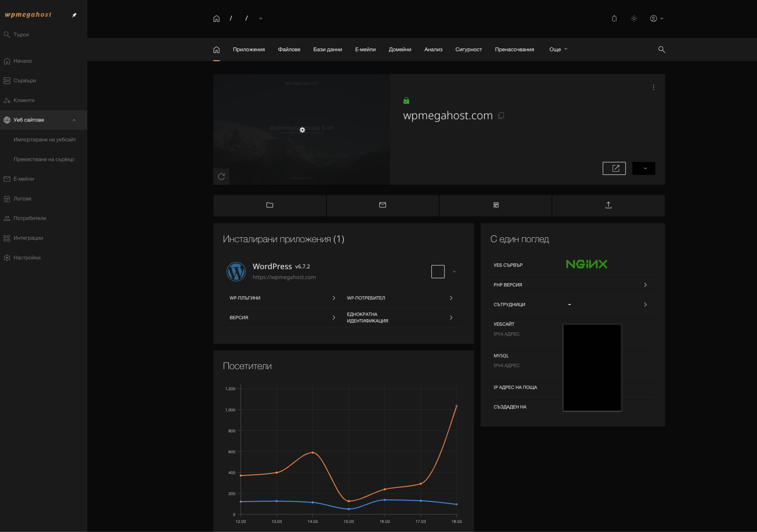Click the 16.03 blue data point
The height and width of the screenshot is (532, 757).
click(385, 500)
